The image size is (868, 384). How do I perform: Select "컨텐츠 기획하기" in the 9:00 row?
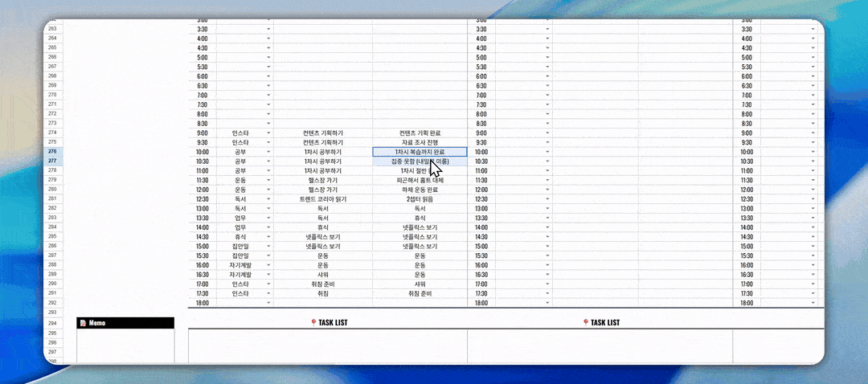coord(323,133)
